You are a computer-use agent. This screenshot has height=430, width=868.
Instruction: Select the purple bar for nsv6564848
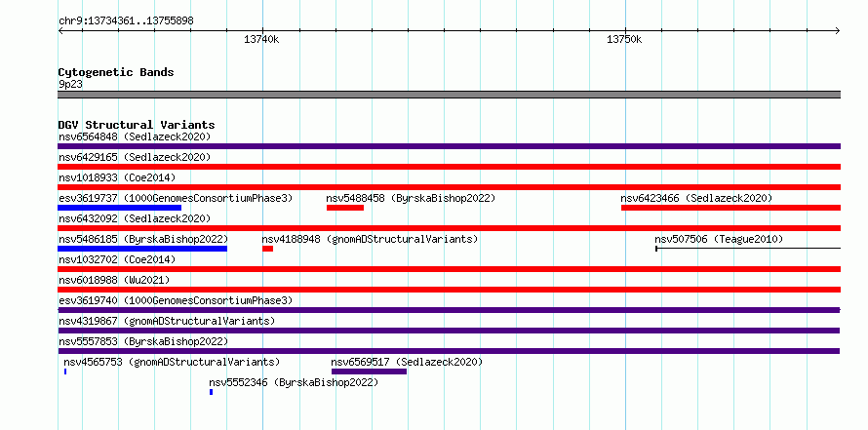tap(449, 146)
